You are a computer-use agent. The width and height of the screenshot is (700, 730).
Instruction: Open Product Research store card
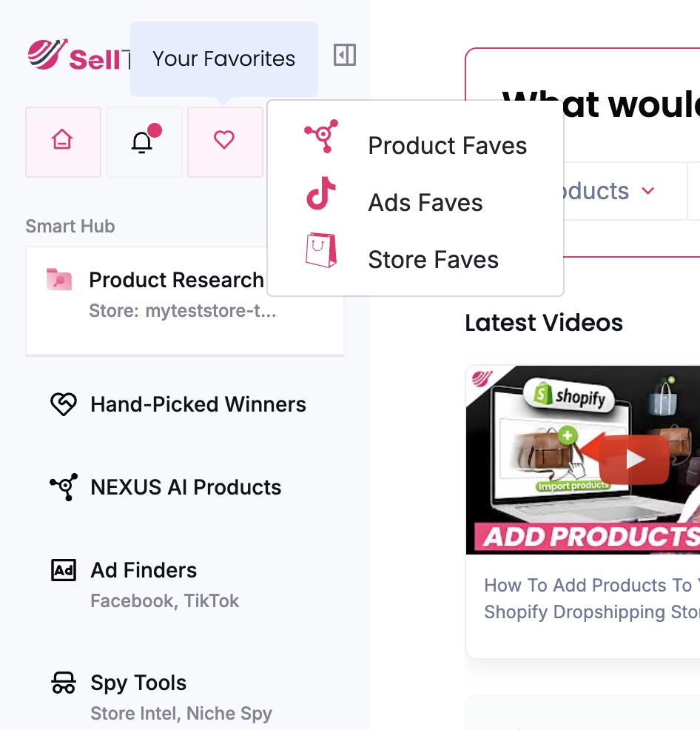pos(185,301)
